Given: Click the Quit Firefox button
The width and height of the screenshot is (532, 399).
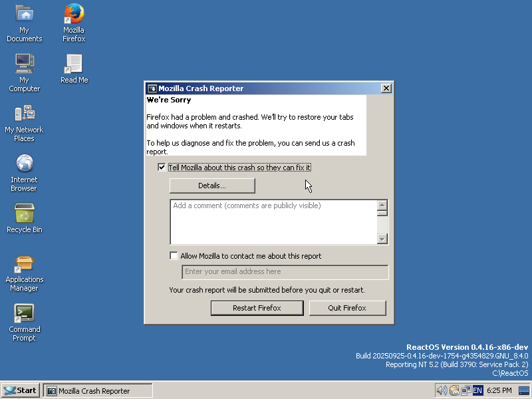Looking at the screenshot, I should coord(347,308).
